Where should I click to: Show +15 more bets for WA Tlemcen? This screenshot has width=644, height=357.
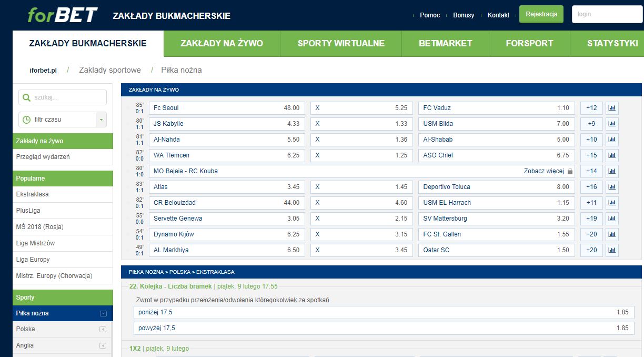(x=591, y=155)
